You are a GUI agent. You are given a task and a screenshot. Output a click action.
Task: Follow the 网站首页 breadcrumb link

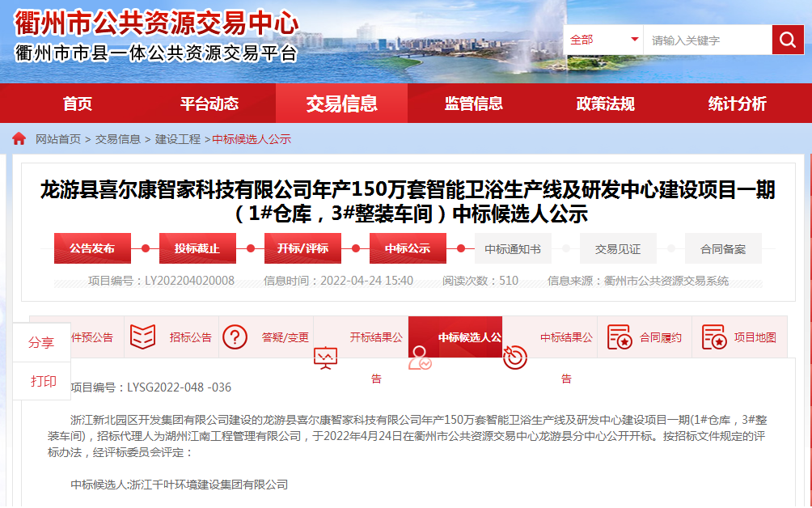tap(58, 139)
